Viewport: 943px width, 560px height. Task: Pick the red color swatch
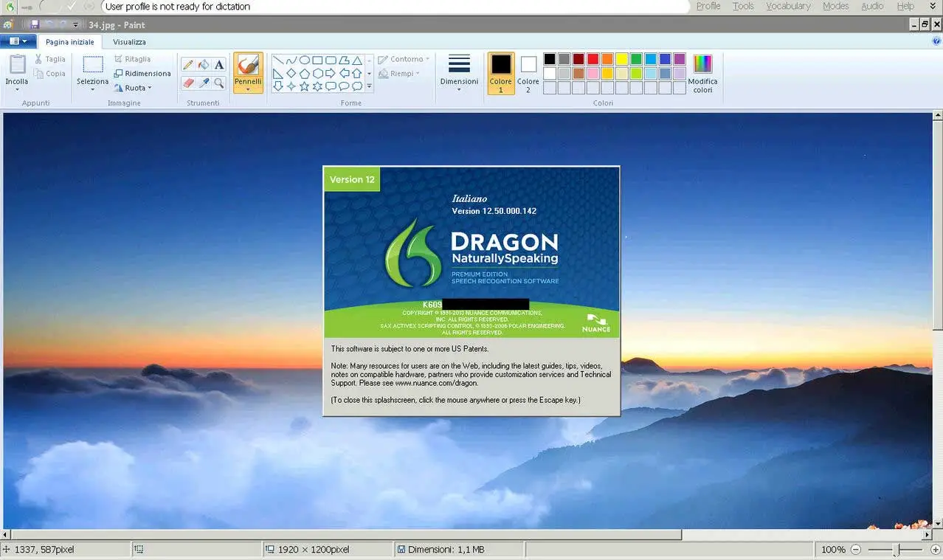point(593,59)
